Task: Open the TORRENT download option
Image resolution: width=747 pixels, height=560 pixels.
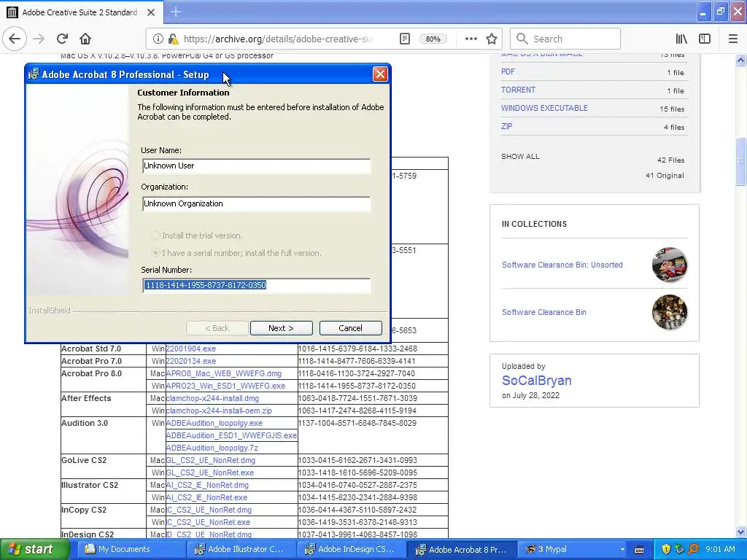Action: [x=518, y=90]
